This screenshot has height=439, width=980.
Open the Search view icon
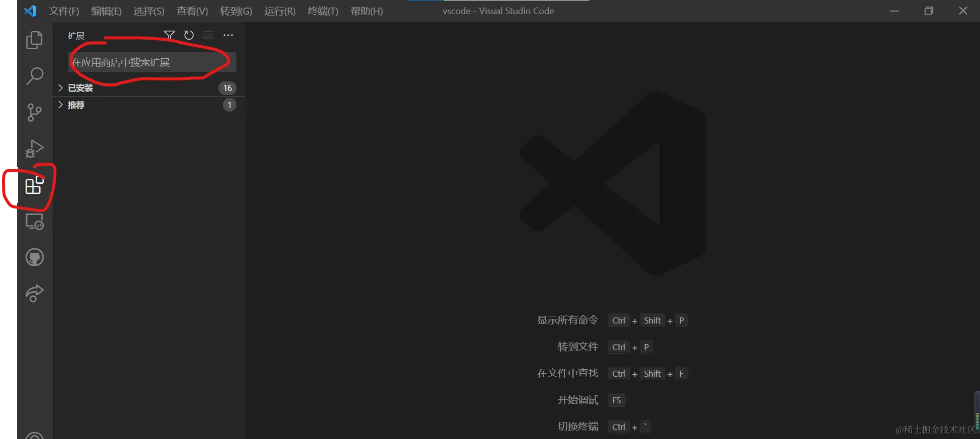click(x=35, y=76)
